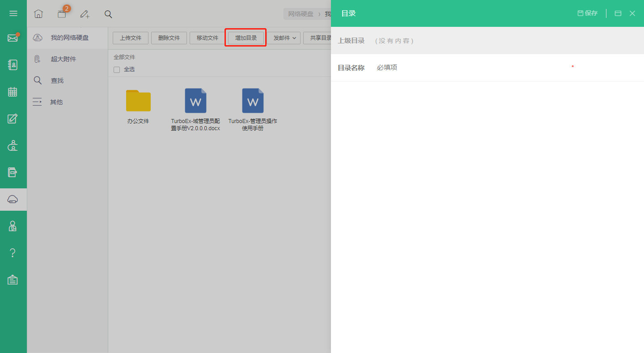This screenshot has height=353, width=644.
Task: Click the 全部文件 label
Action: [124, 57]
